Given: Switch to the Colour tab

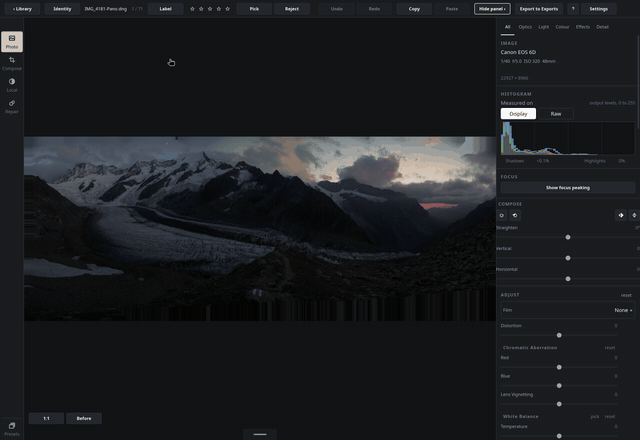Looking at the screenshot, I should pyautogui.click(x=562, y=27).
